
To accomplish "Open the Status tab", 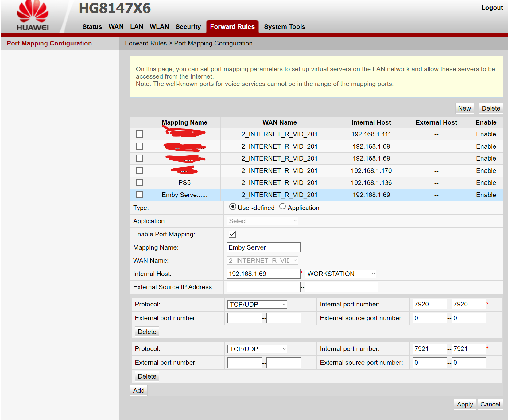I will (92, 27).
